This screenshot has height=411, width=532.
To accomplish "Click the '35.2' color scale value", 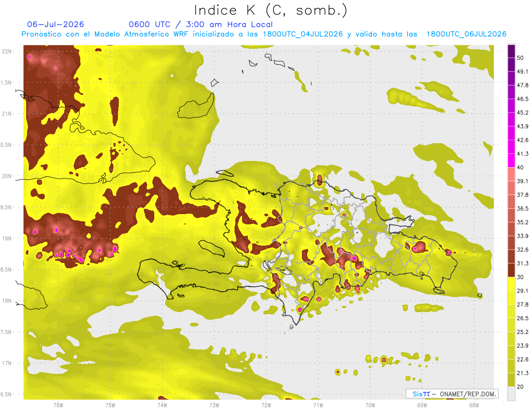I will [522, 223].
